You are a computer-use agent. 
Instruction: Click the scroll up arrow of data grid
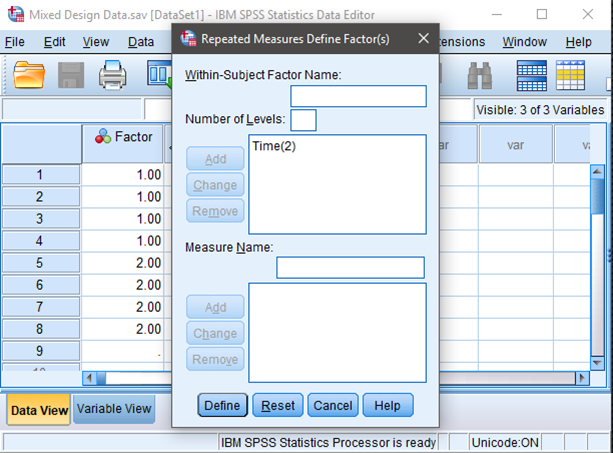(x=597, y=171)
